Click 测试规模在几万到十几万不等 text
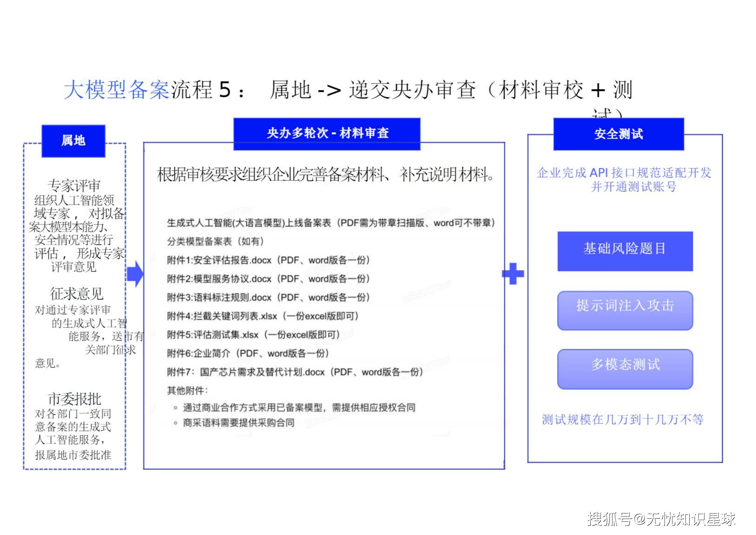This screenshot has width=756, height=535. (x=623, y=419)
